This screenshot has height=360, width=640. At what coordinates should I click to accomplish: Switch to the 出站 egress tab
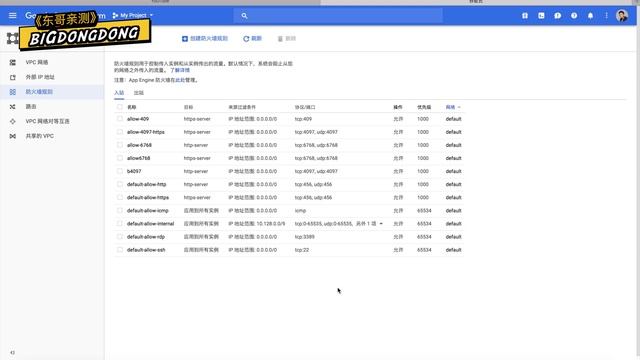pos(139,93)
